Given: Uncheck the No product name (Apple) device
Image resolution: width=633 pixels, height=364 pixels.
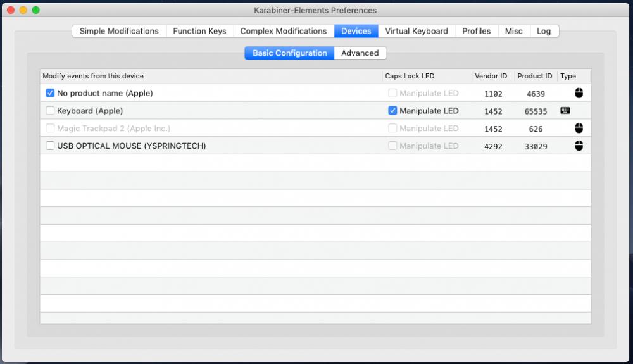Looking at the screenshot, I should coord(51,93).
